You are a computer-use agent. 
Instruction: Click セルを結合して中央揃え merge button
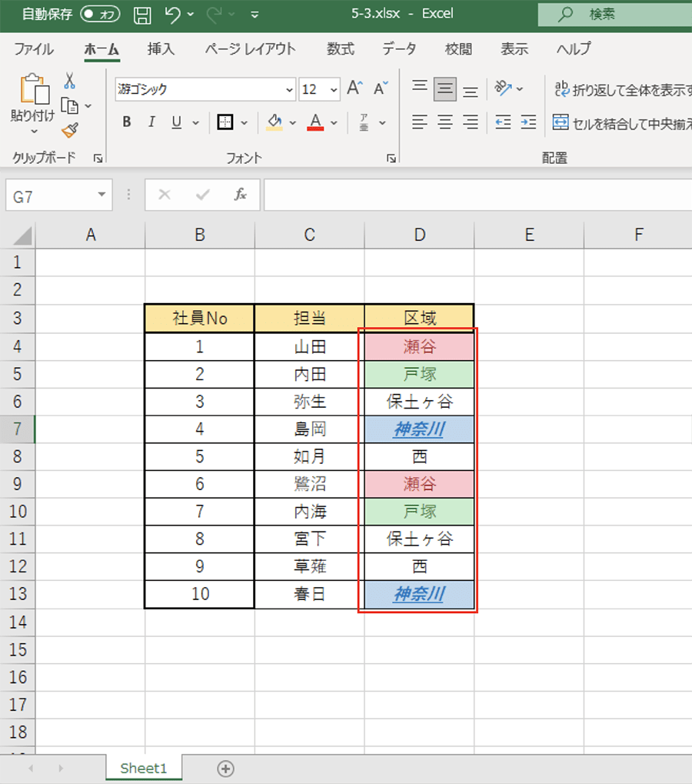(621, 122)
